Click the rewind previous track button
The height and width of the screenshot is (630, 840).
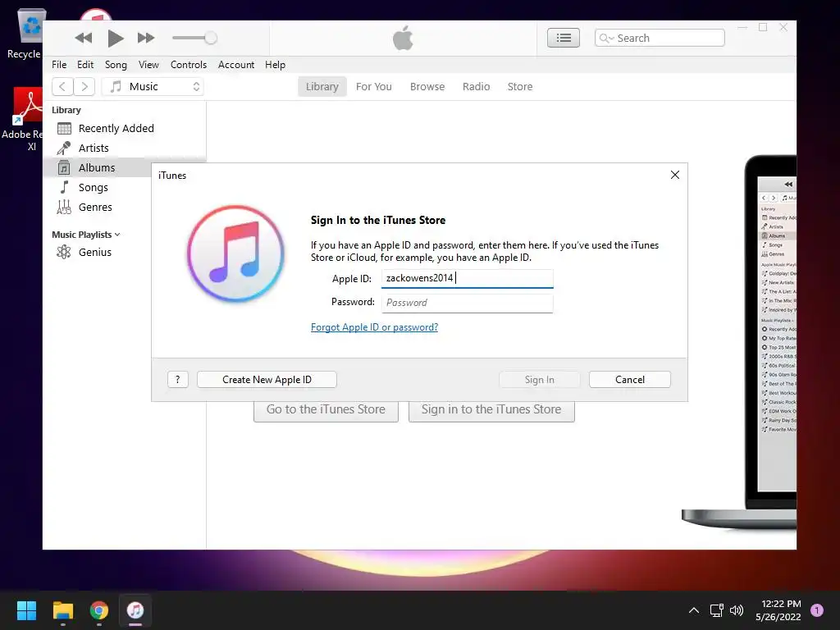pos(83,38)
